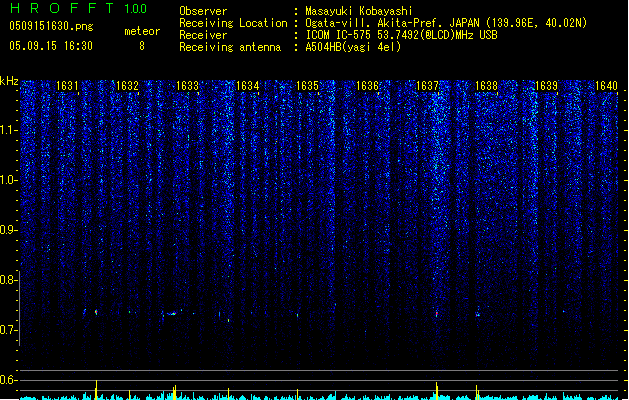Click the 0.9 frequency axis label
The image size is (629, 400).
(x=8, y=230)
